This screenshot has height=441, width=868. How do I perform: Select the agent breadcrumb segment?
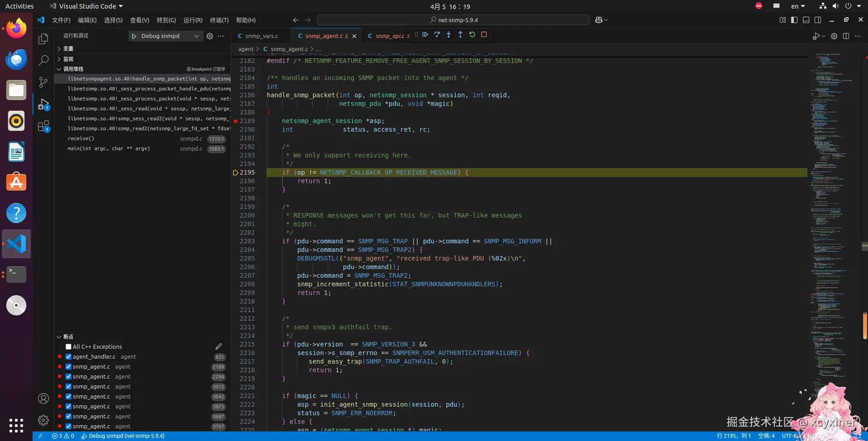click(246, 49)
